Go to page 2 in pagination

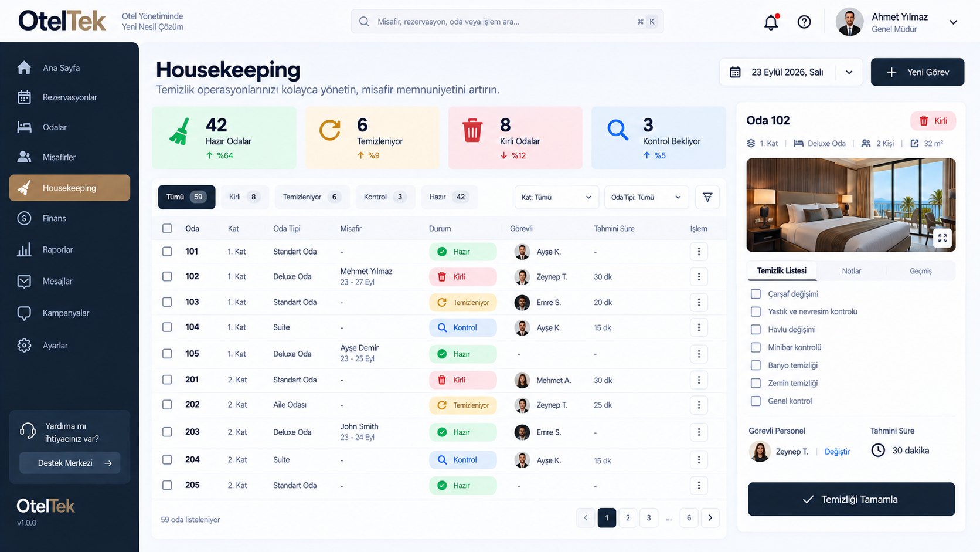click(628, 518)
